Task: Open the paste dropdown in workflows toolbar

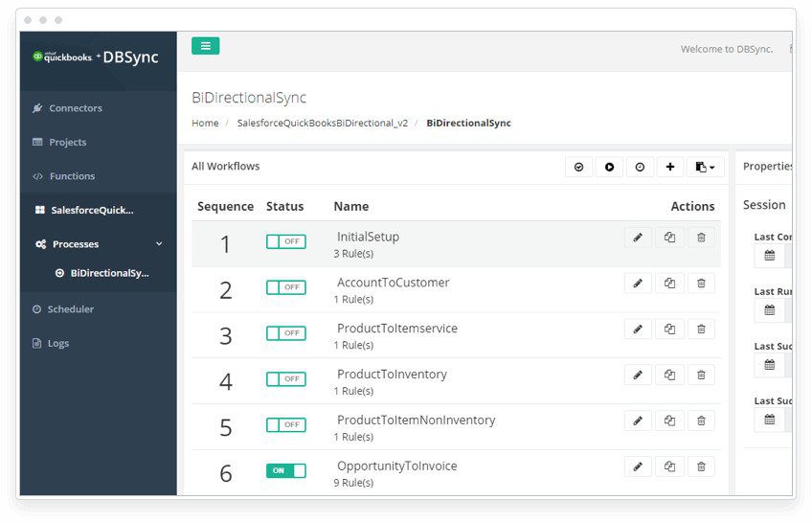Action: pos(705,167)
